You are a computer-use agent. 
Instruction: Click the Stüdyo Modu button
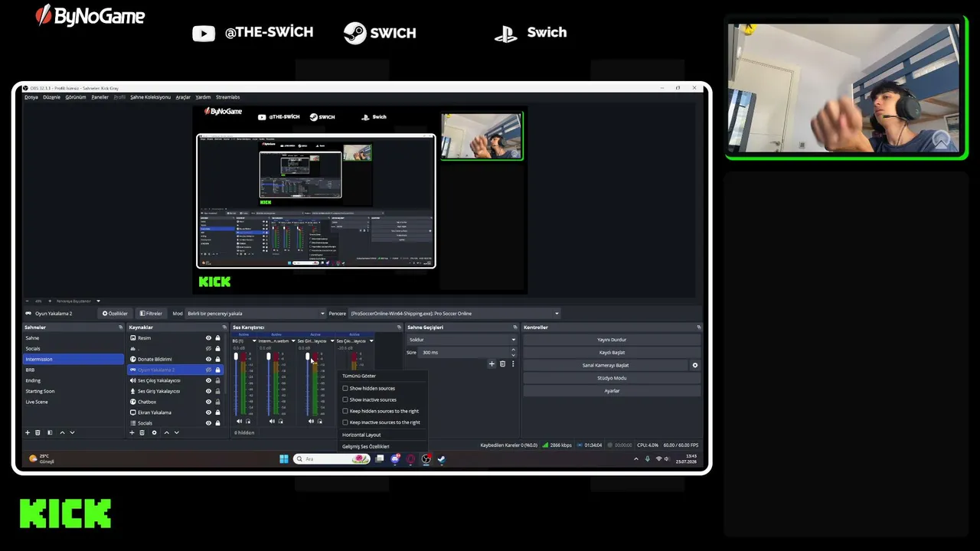click(x=612, y=378)
